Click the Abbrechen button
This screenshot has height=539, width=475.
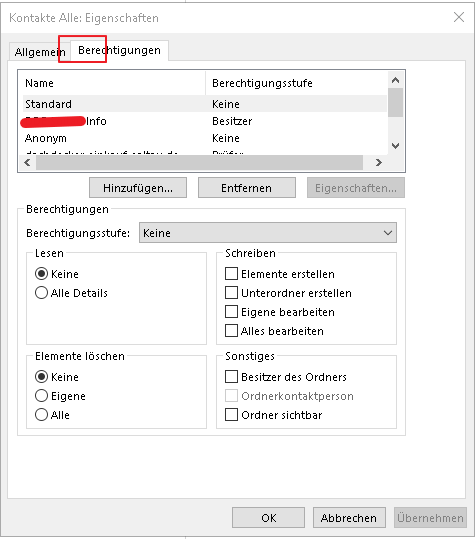(349, 518)
